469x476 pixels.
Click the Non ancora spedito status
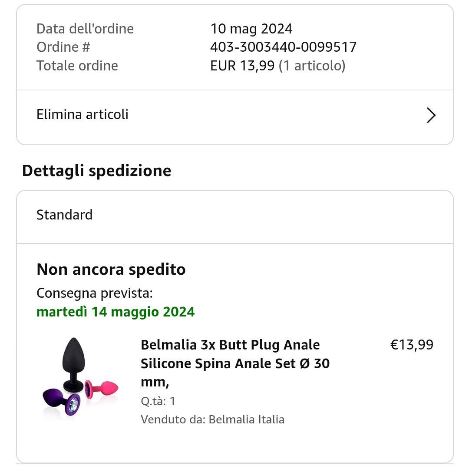click(111, 270)
